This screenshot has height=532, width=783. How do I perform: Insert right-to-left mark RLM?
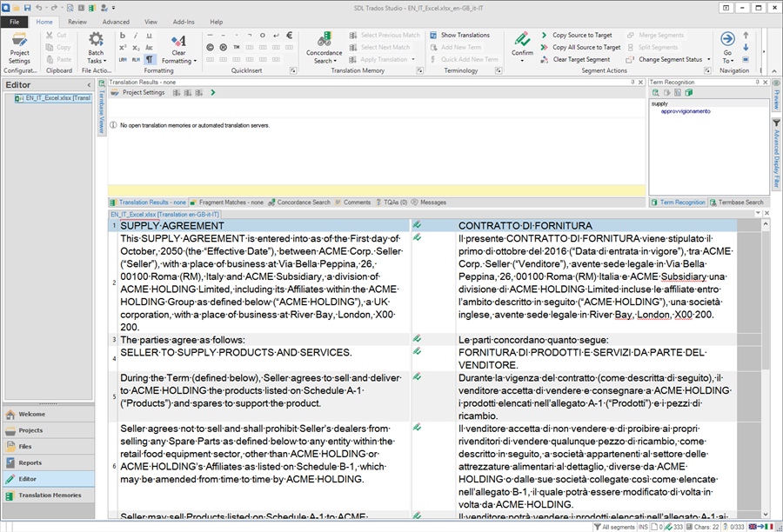click(x=136, y=59)
